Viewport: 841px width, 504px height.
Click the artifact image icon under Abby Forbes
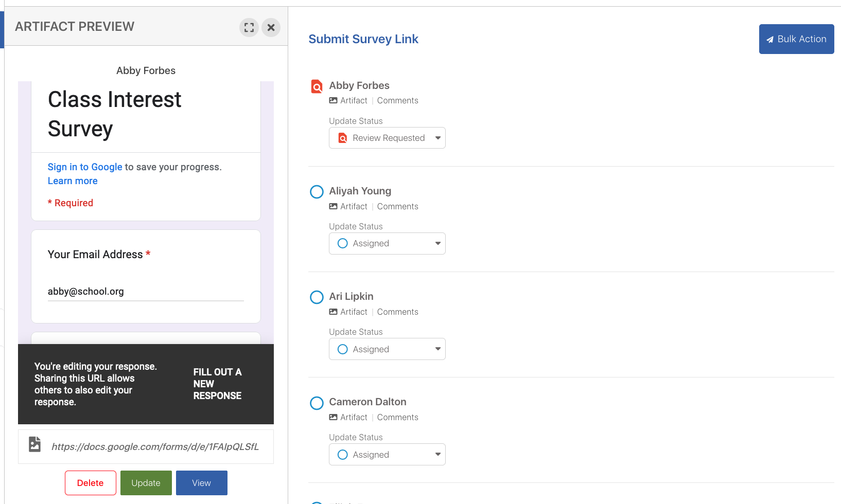(x=334, y=100)
